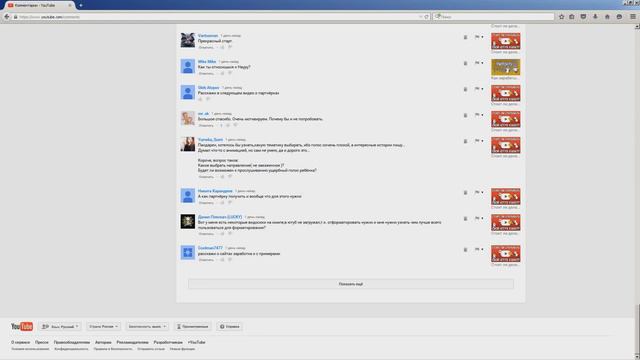Open the Разработчикам footer link
This screenshot has width=640, height=360.
(x=168, y=342)
